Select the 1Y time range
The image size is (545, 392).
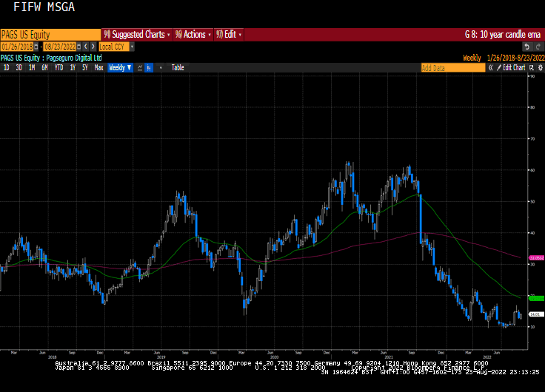click(73, 68)
